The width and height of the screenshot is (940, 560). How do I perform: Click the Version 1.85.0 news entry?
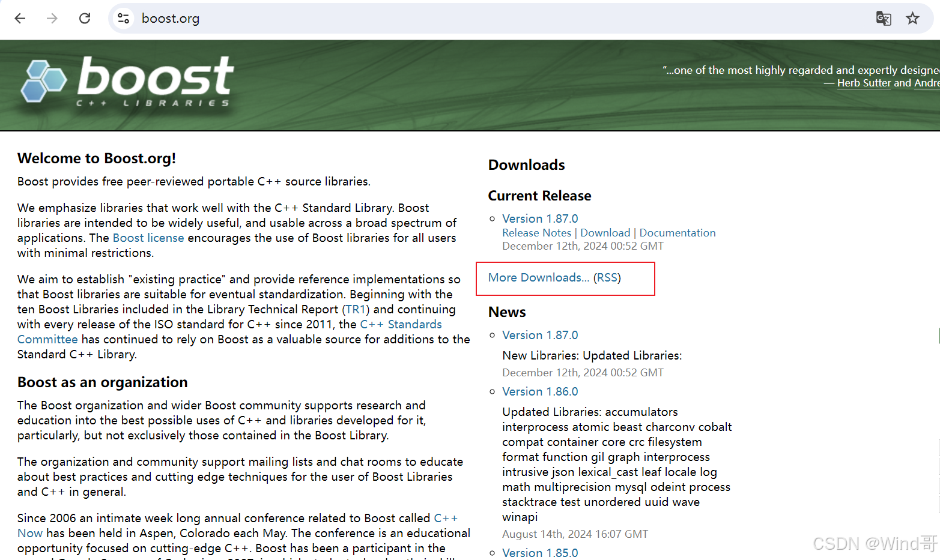click(539, 552)
